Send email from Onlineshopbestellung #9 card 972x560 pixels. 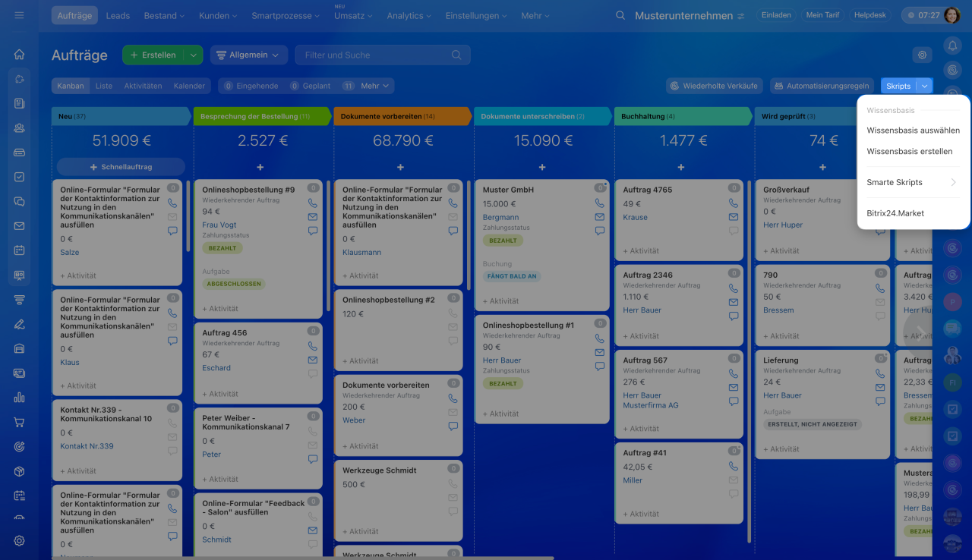pyautogui.click(x=313, y=217)
